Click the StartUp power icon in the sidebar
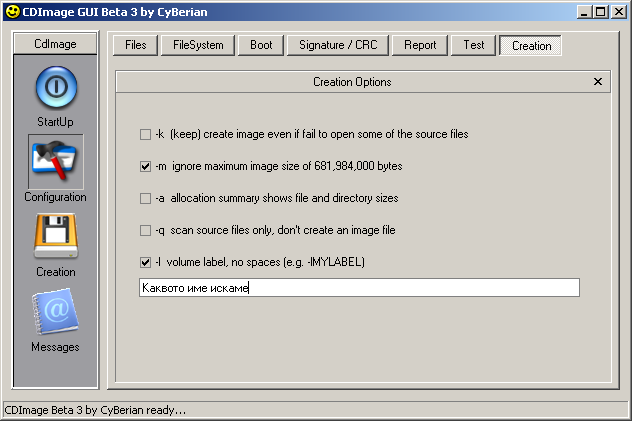 [56, 87]
